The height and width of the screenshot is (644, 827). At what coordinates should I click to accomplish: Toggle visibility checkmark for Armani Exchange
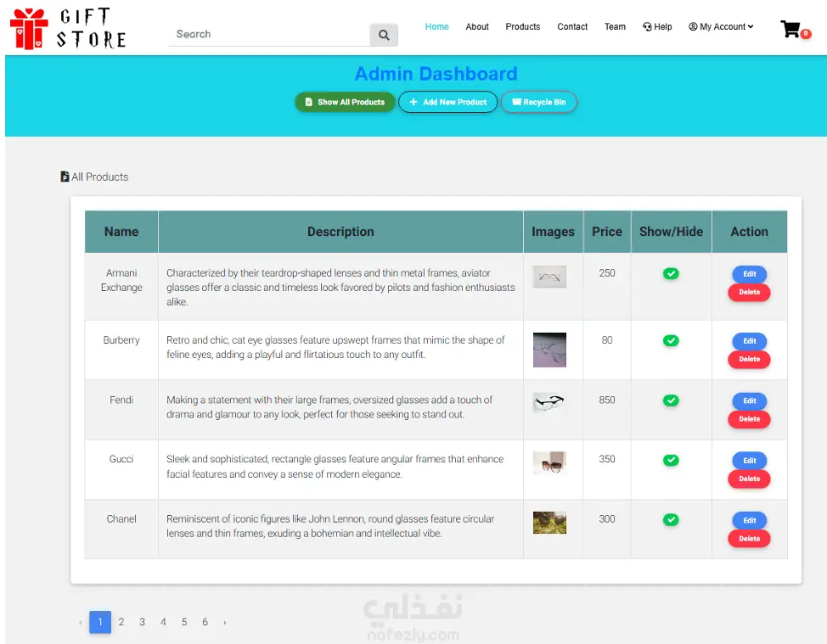(671, 273)
